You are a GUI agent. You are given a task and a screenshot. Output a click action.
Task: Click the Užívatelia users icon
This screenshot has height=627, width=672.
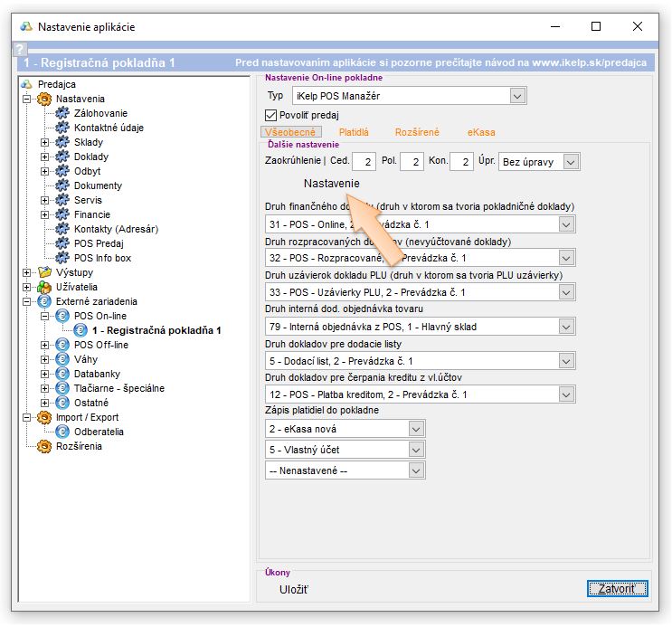pos(44,287)
